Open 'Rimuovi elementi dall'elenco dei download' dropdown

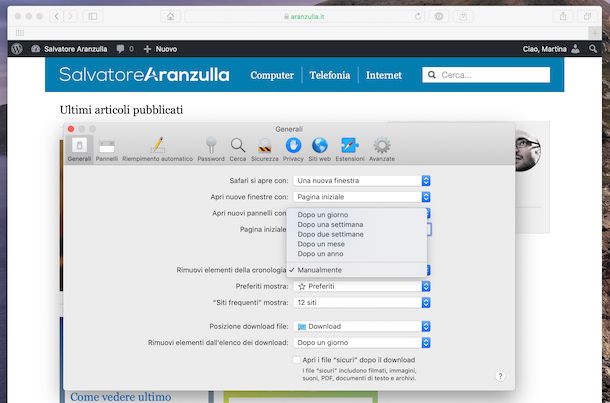[x=362, y=343]
